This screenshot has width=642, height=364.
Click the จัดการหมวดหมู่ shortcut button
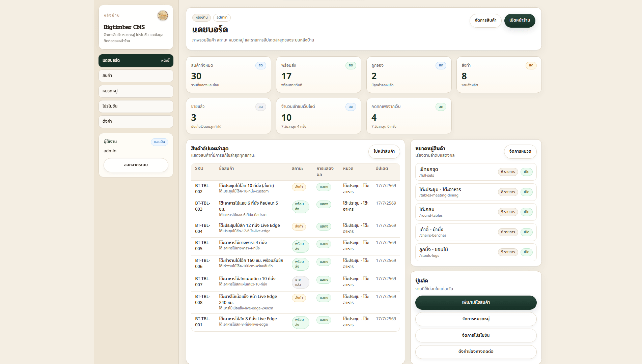pyautogui.click(x=476, y=319)
